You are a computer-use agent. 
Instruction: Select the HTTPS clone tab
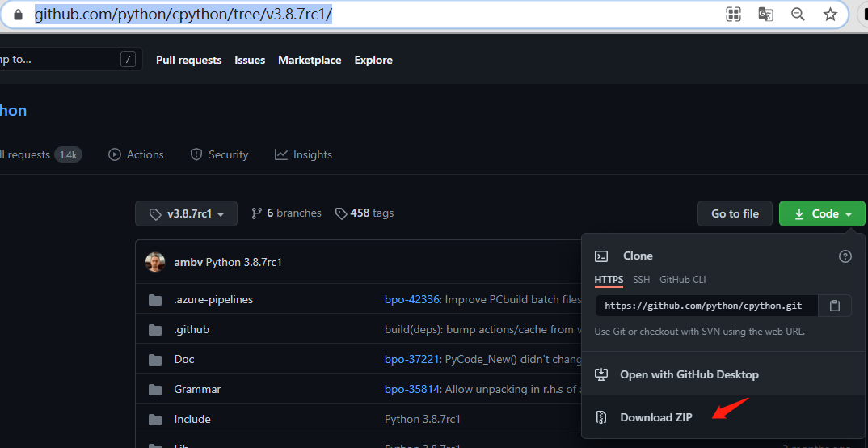(x=609, y=280)
